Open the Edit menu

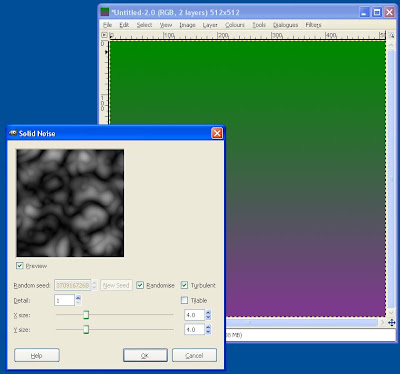[124, 25]
